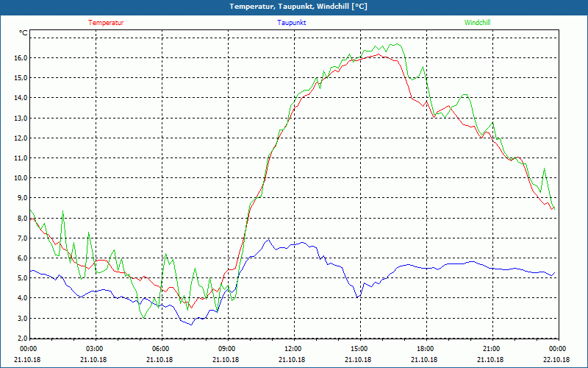Click the 09:00 time axis label
This screenshot has height=368, width=588.
[x=228, y=349]
